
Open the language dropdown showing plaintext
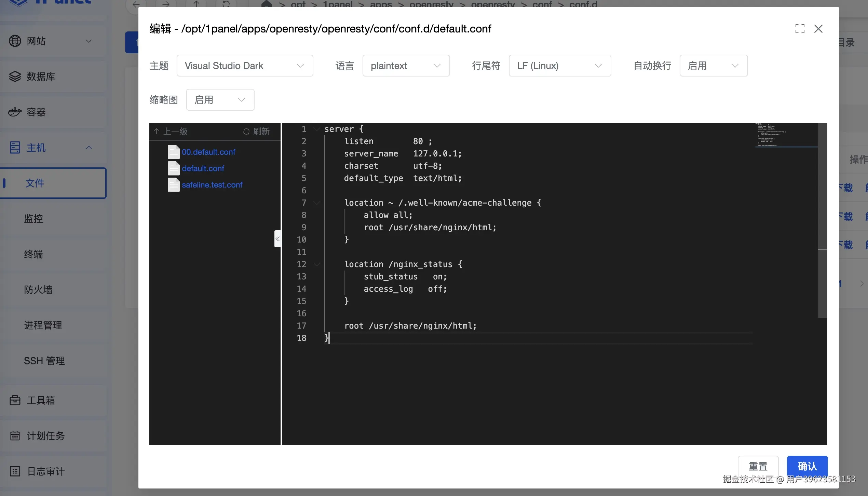406,66
